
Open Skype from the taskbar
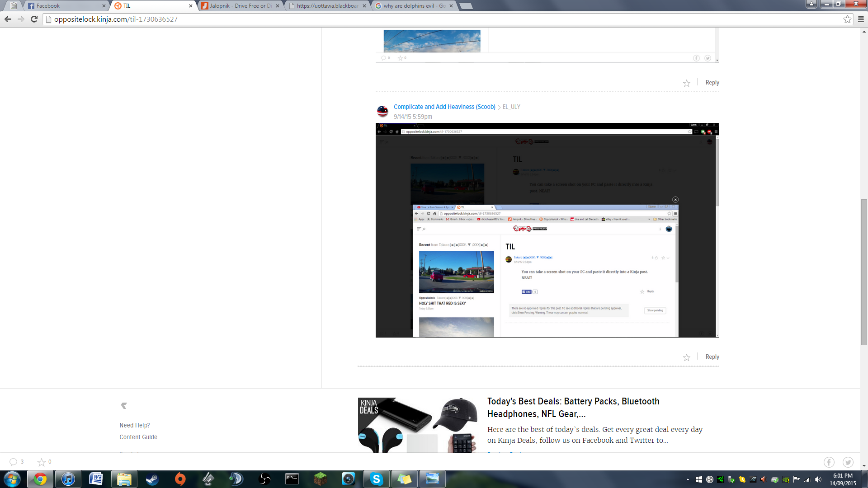(x=376, y=479)
